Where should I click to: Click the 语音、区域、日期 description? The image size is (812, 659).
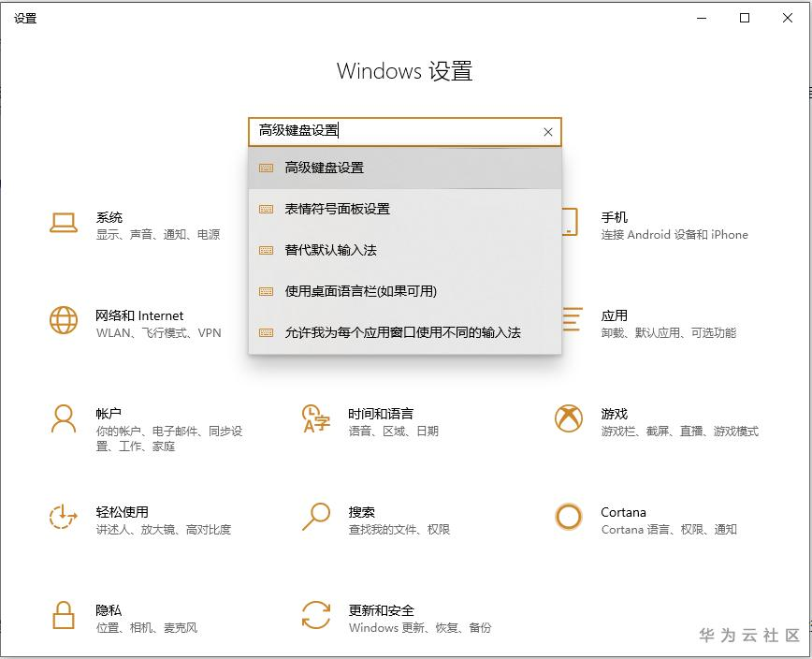click(394, 431)
